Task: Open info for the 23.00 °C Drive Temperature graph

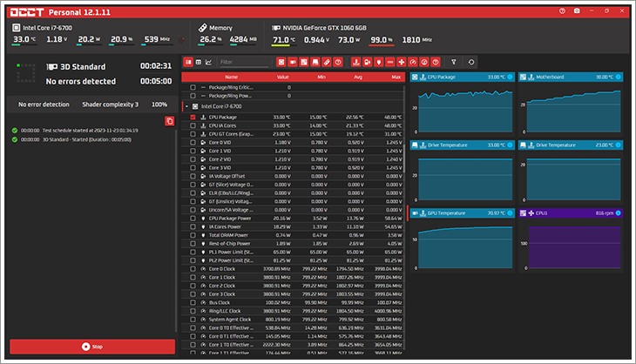Action: click(619, 145)
